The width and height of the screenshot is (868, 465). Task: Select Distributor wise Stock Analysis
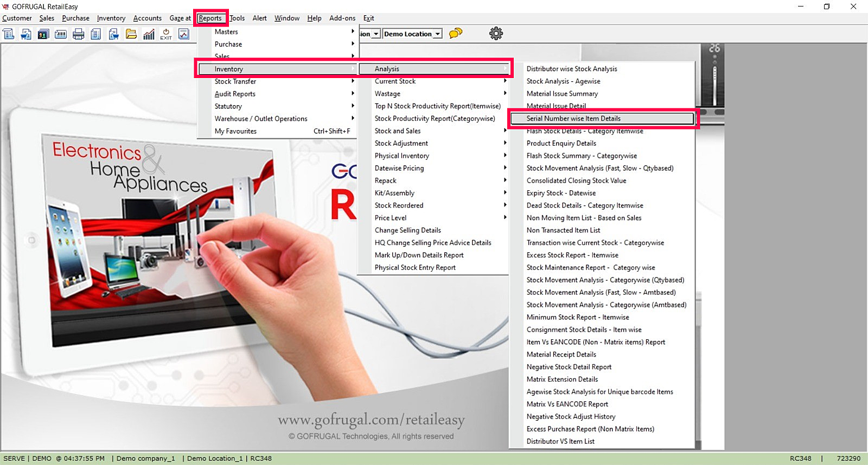[x=602, y=69]
